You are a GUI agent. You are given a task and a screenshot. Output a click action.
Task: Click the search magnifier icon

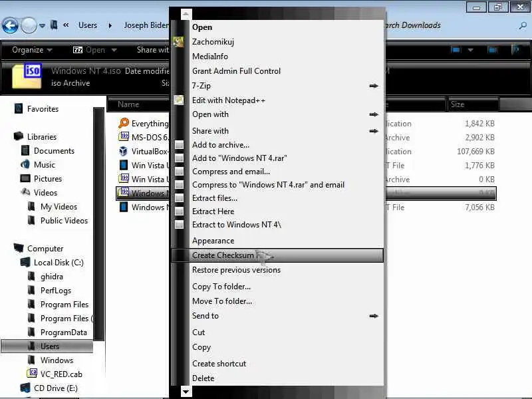(523, 25)
